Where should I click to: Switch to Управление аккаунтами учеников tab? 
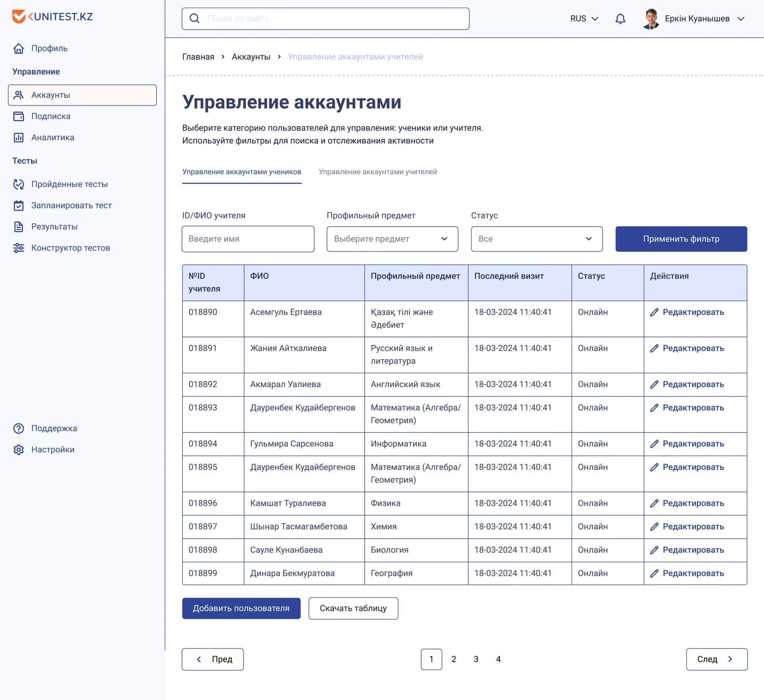click(x=242, y=172)
